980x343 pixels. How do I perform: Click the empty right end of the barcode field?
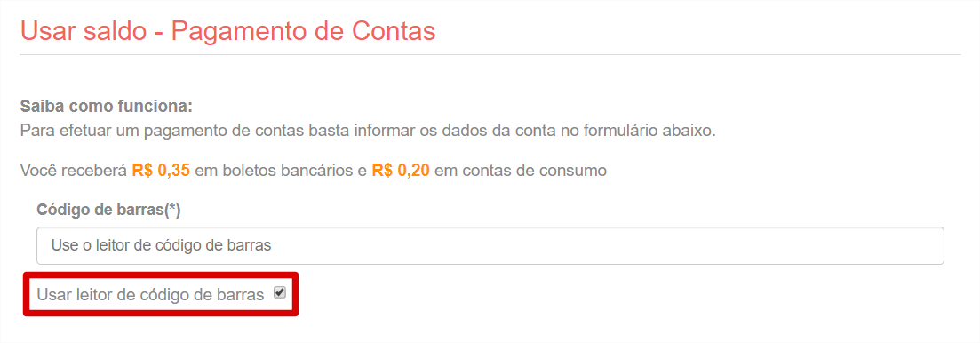tap(875, 245)
